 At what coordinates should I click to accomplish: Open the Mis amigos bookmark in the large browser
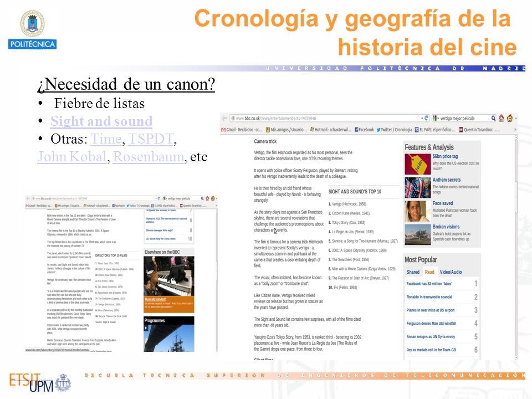(286, 130)
